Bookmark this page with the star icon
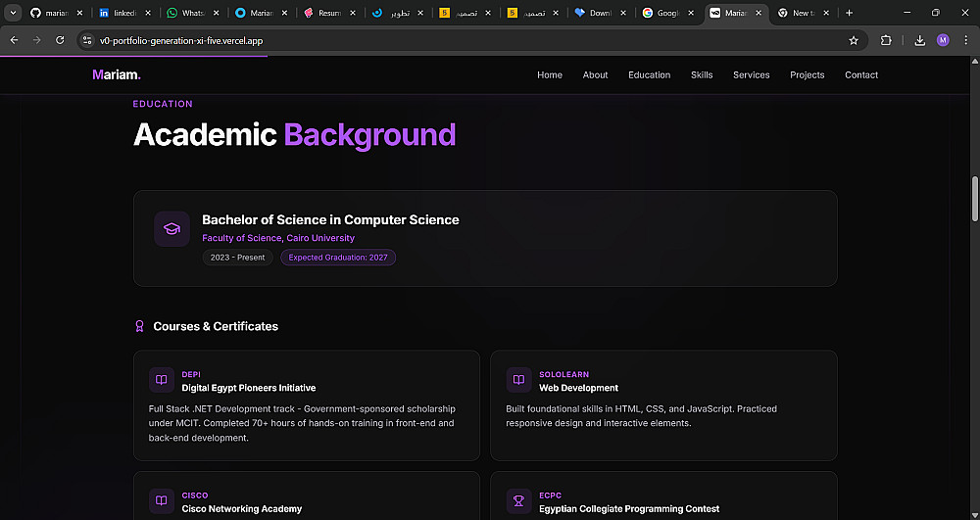 pos(854,40)
